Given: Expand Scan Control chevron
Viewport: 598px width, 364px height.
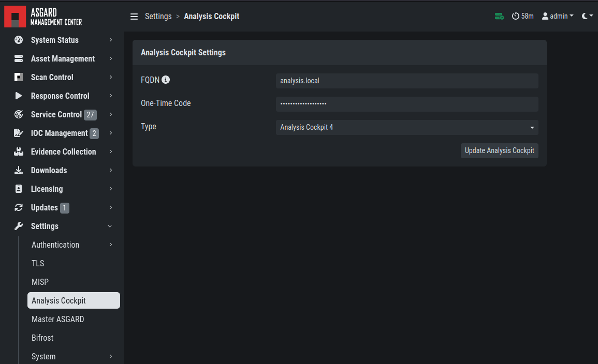Looking at the screenshot, I should pos(111,77).
